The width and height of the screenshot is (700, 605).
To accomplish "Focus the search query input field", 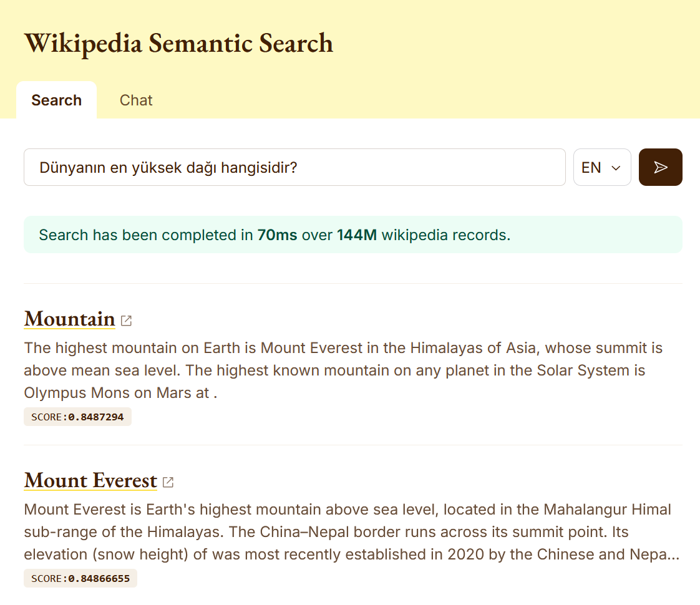I will (294, 167).
